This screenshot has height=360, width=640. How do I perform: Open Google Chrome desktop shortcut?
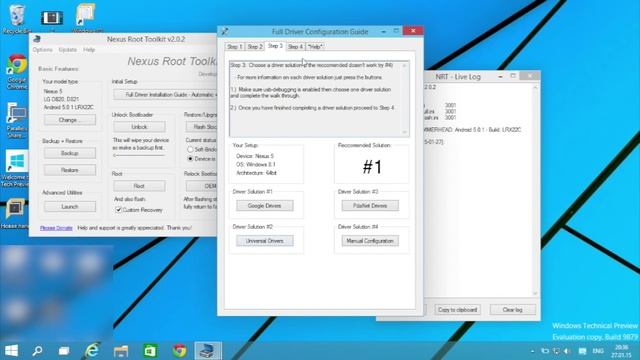tap(16, 72)
